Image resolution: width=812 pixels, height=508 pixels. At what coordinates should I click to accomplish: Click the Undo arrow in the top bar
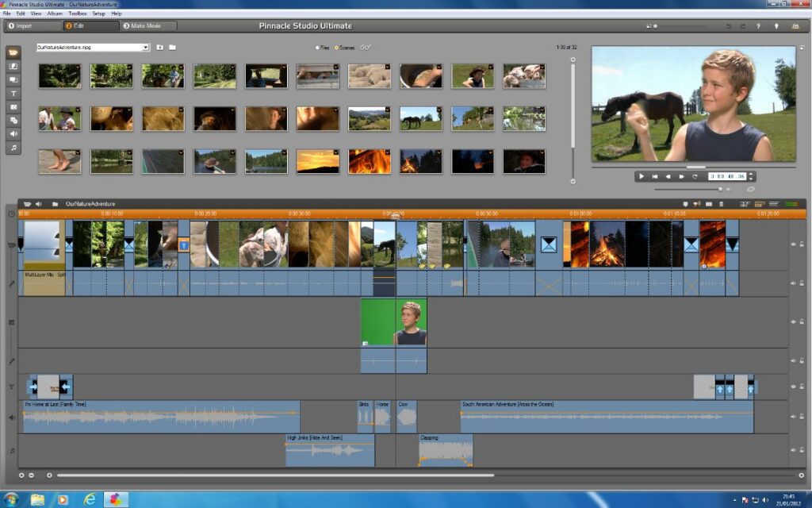pyautogui.click(x=729, y=26)
